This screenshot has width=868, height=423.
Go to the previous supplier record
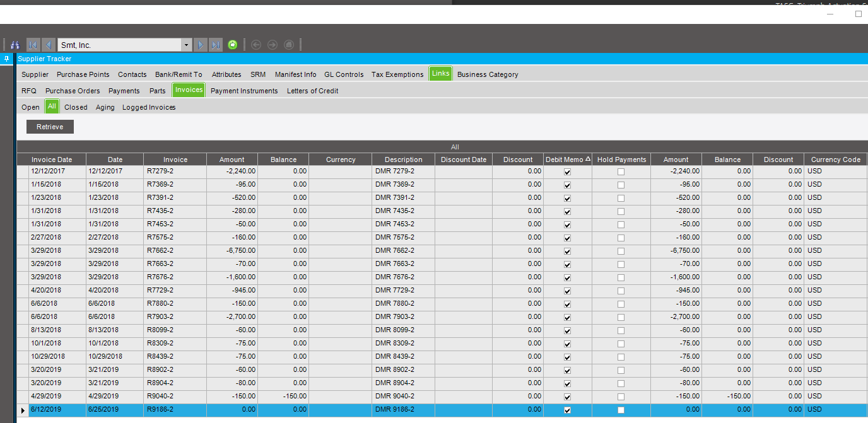click(48, 45)
